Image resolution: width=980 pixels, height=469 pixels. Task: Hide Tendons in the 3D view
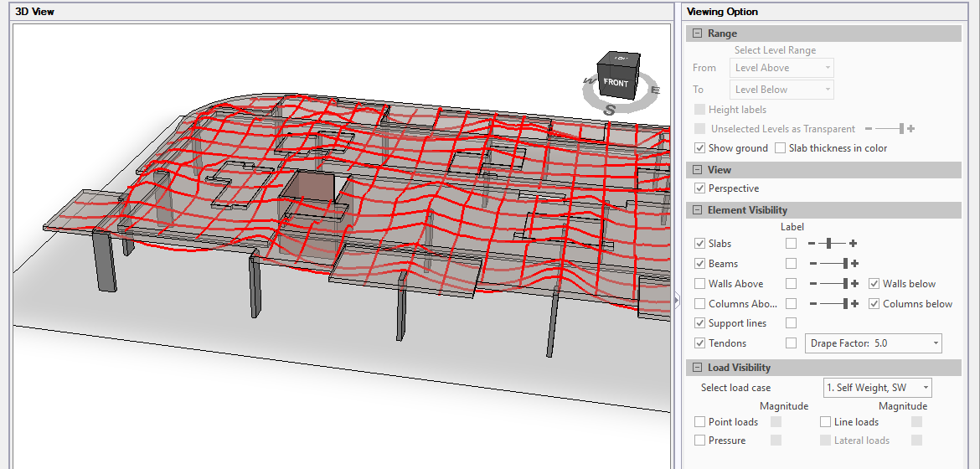coord(700,343)
